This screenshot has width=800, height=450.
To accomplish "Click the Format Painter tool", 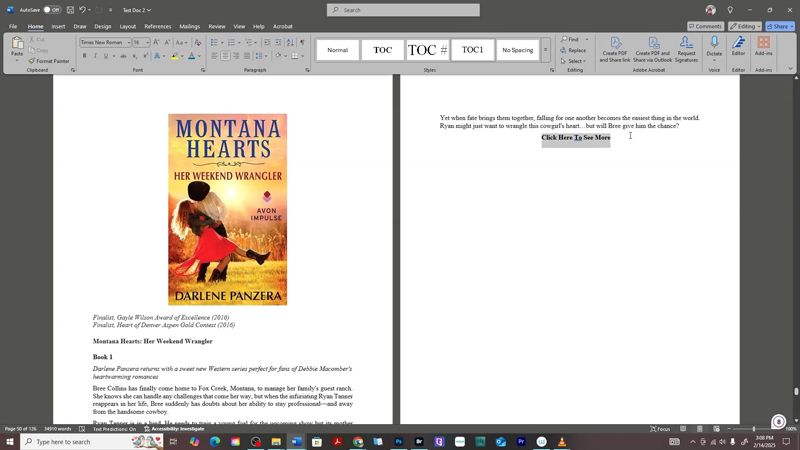I will click(x=49, y=61).
